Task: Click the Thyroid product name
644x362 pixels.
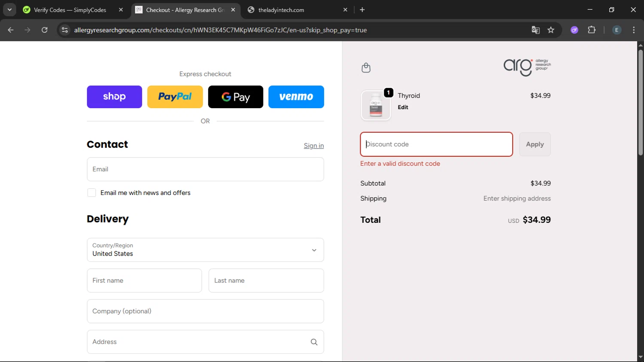Action: [x=409, y=96]
